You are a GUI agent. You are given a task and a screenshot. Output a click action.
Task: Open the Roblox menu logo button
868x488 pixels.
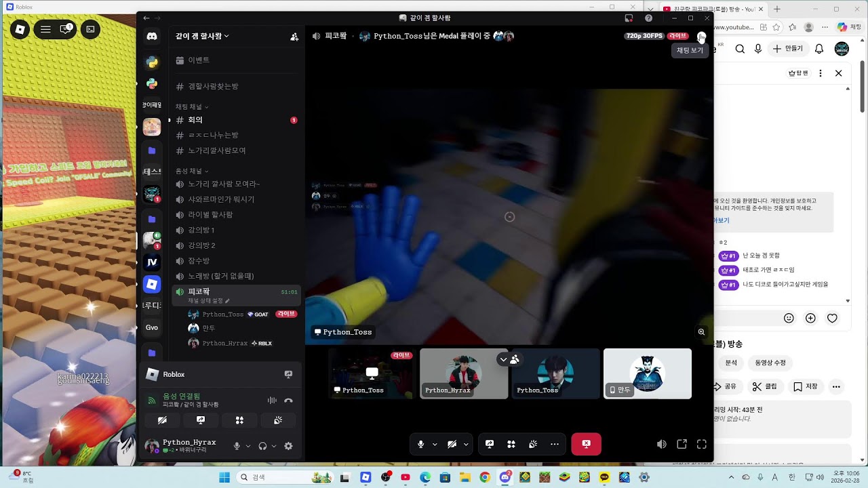(20, 29)
